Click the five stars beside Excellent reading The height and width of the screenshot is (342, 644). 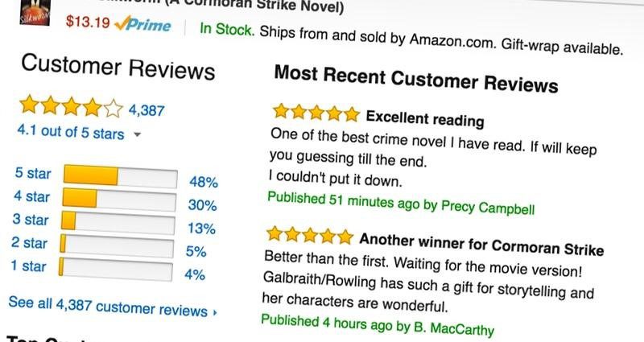(316, 113)
